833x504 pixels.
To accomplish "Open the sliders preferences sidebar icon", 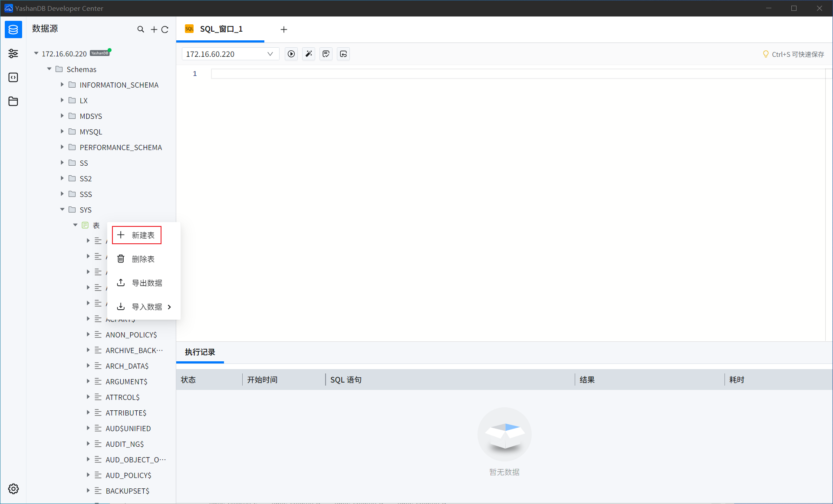I will tap(13, 53).
